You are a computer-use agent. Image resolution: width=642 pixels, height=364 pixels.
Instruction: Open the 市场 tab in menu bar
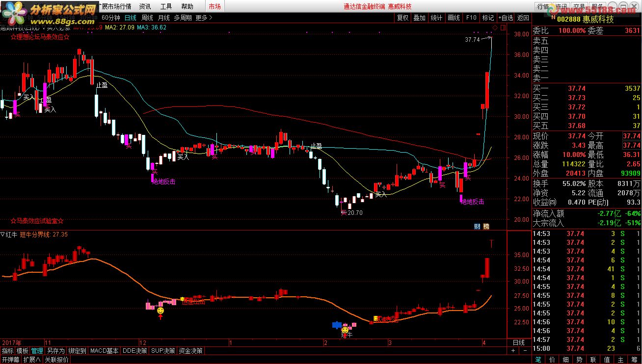[x=214, y=6]
